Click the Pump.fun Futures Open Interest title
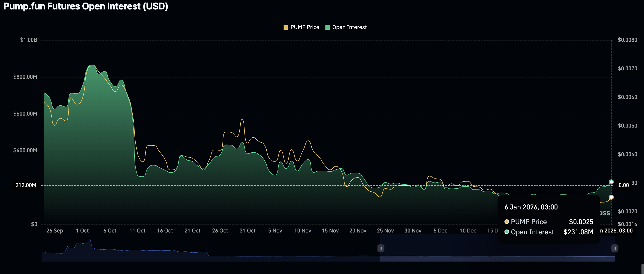This screenshot has width=644, height=274. pos(86,6)
